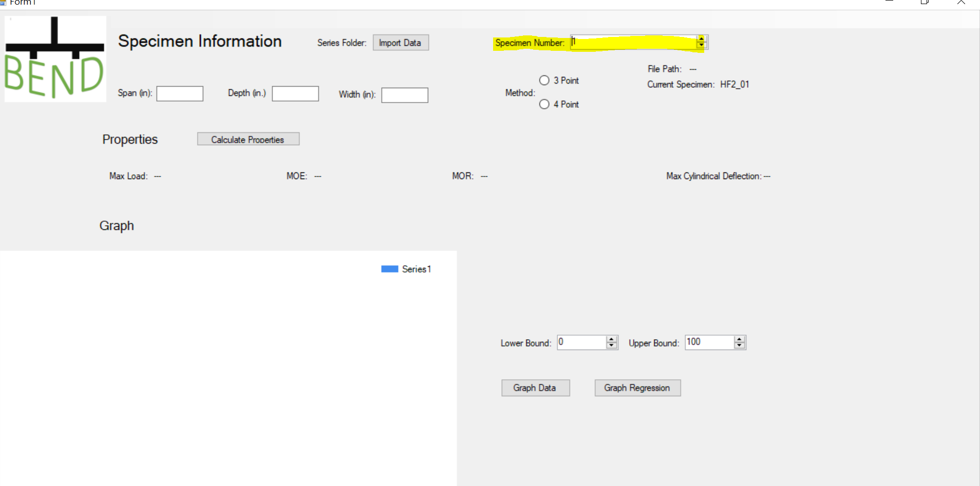Click the Calculate Properties button

click(x=248, y=139)
